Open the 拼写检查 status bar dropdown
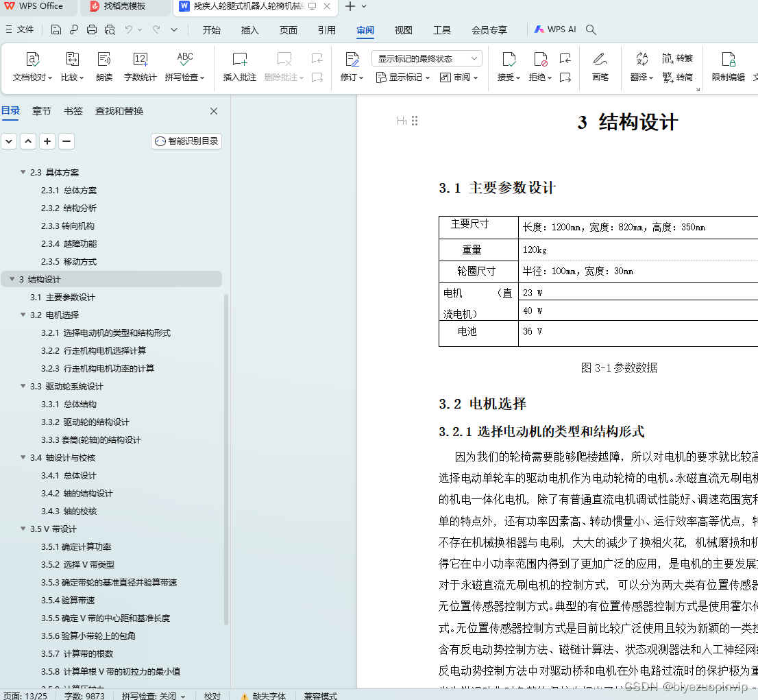 point(183,696)
